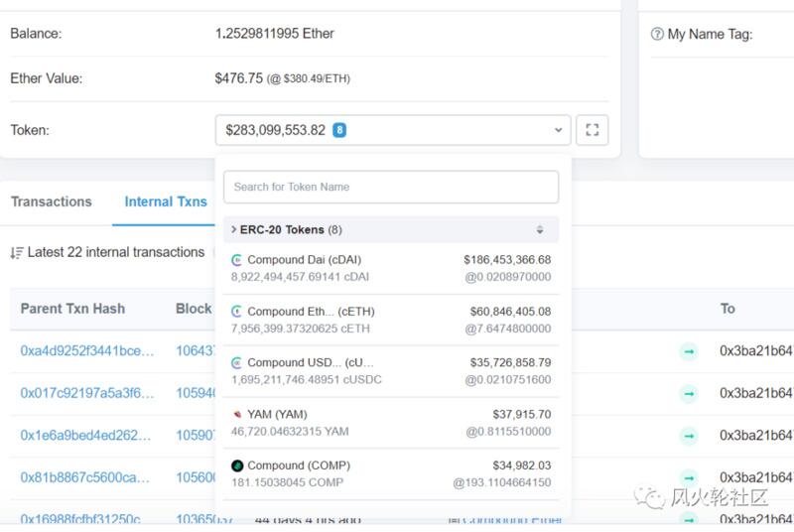Screen dimensions: 794x532
Task: Click the Block column header
Action: click(194, 309)
